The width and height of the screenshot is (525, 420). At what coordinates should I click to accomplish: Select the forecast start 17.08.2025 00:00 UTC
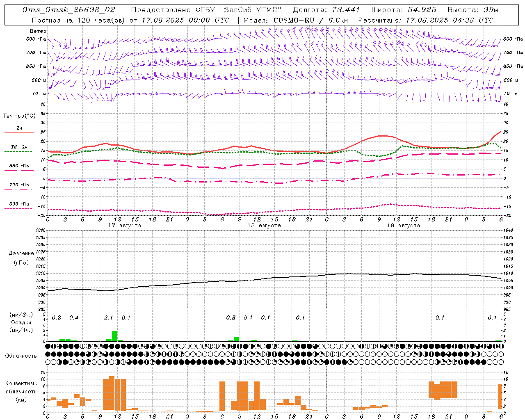(185, 20)
